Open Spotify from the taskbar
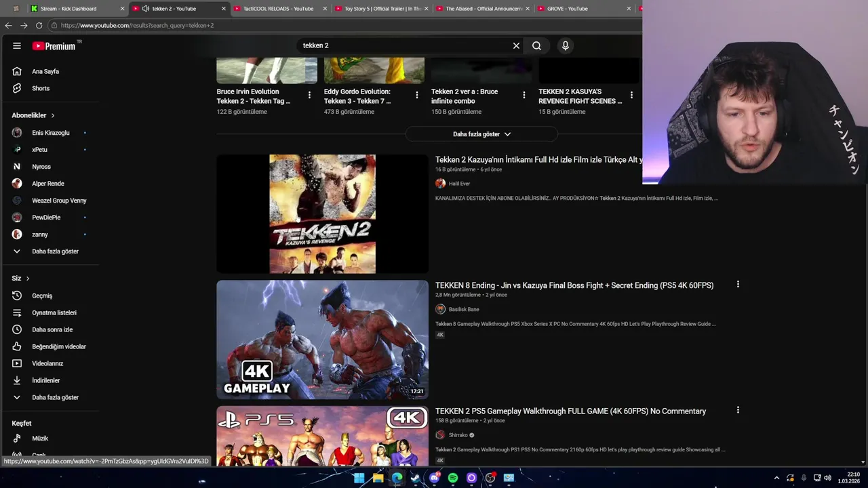 [x=453, y=478]
